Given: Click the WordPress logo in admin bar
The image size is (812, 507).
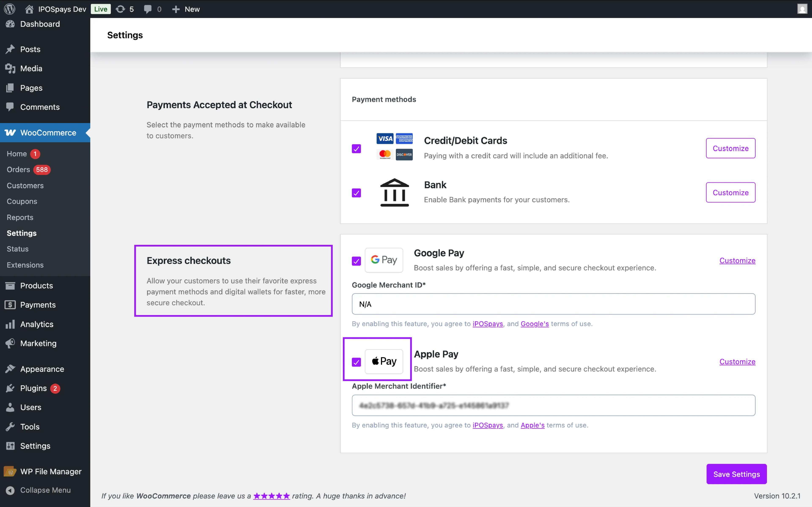Looking at the screenshot, I should tap(10, 9).
